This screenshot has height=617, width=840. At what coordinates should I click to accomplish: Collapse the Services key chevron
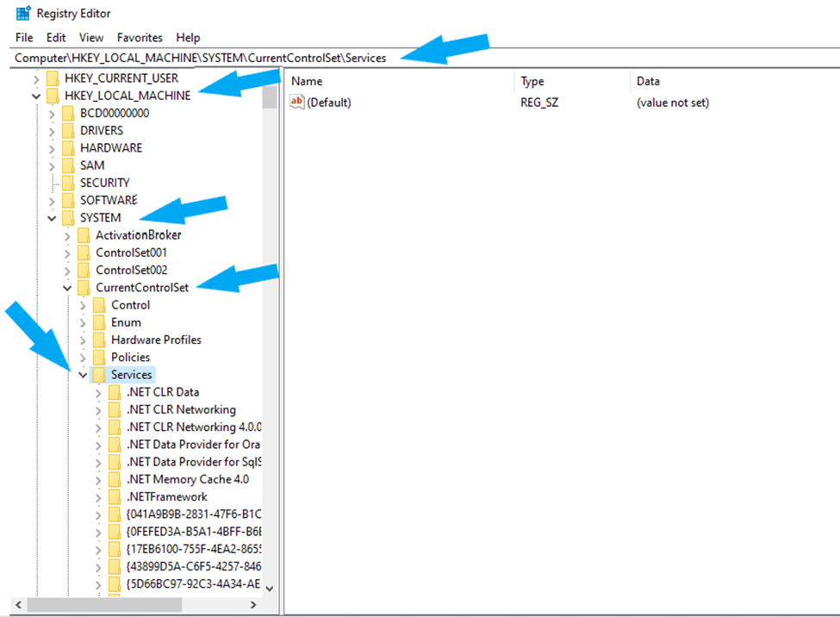(83, 375)
